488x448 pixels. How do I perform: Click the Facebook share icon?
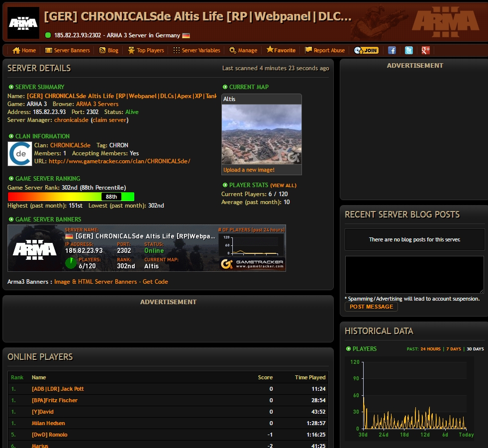pos(391,50)
